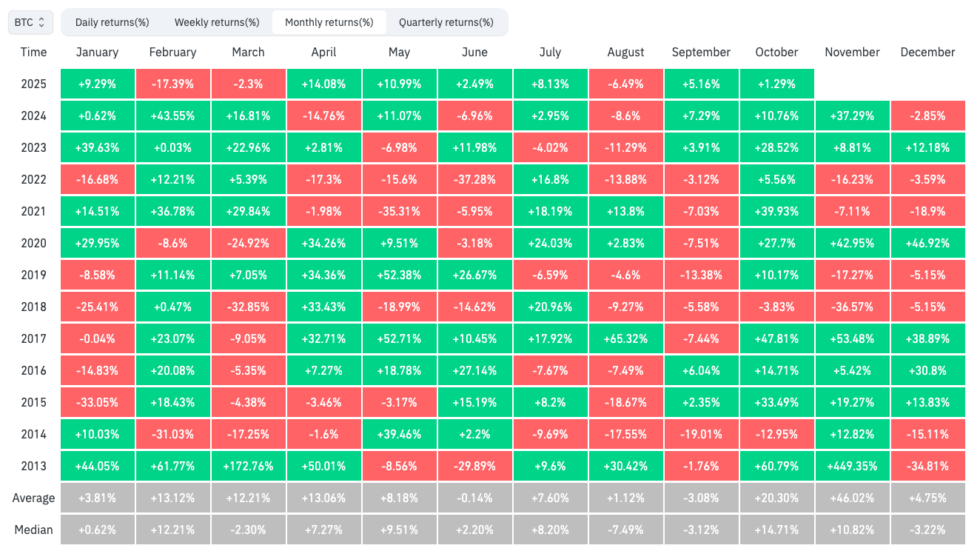Click the Median row label
Image resolution: width=980 pixels, height=551 pixels.
[x=33, y=530]
